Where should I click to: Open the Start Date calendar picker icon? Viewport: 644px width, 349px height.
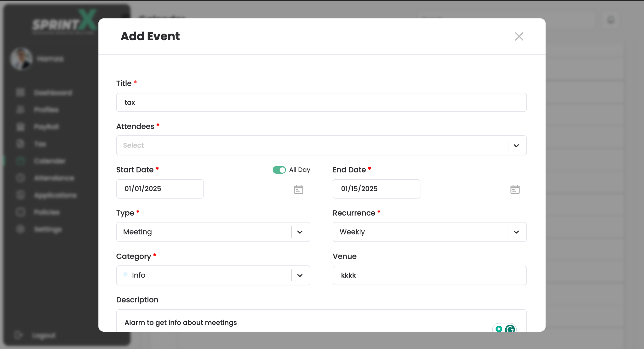[x=298, y=189]
